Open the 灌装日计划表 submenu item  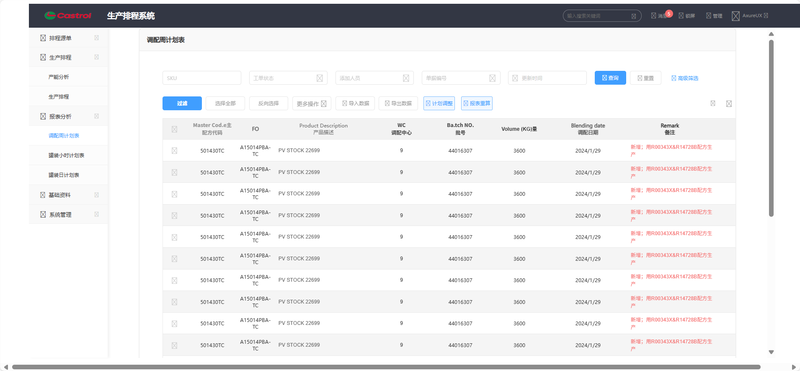68,175
